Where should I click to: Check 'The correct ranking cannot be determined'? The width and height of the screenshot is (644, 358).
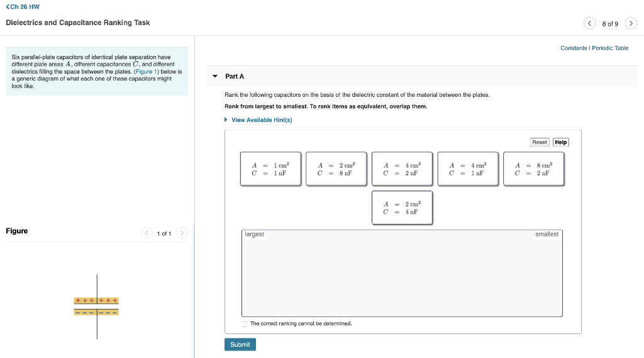tap(245, 324)
